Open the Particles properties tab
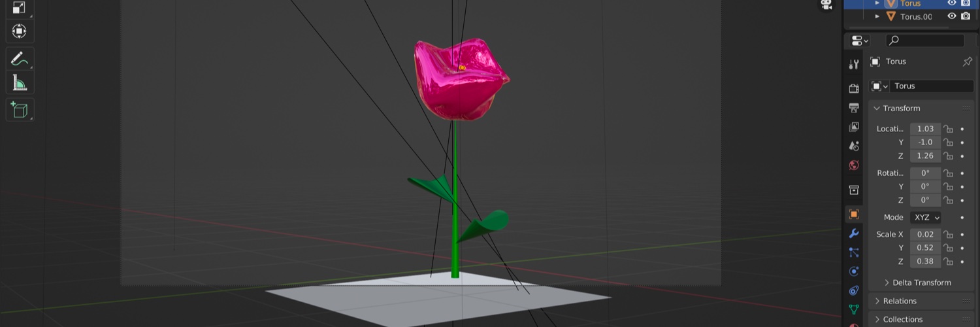The height and width of the screenshot is (327, 980). click(854, 252)
